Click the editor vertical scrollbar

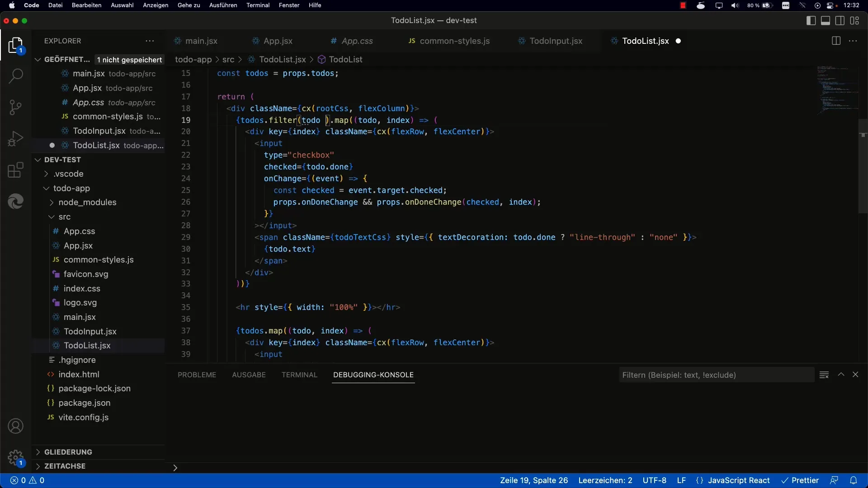(x=863, y=166)
